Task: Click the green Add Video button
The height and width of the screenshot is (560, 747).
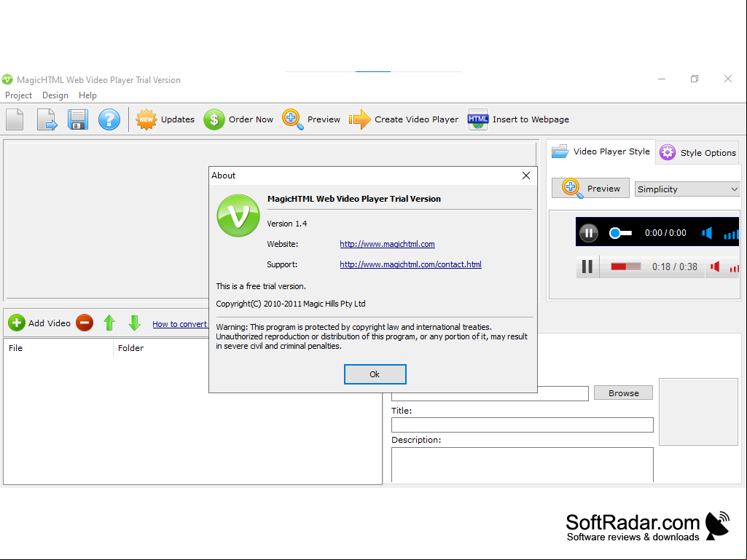Action: click(x=39, y=323)
